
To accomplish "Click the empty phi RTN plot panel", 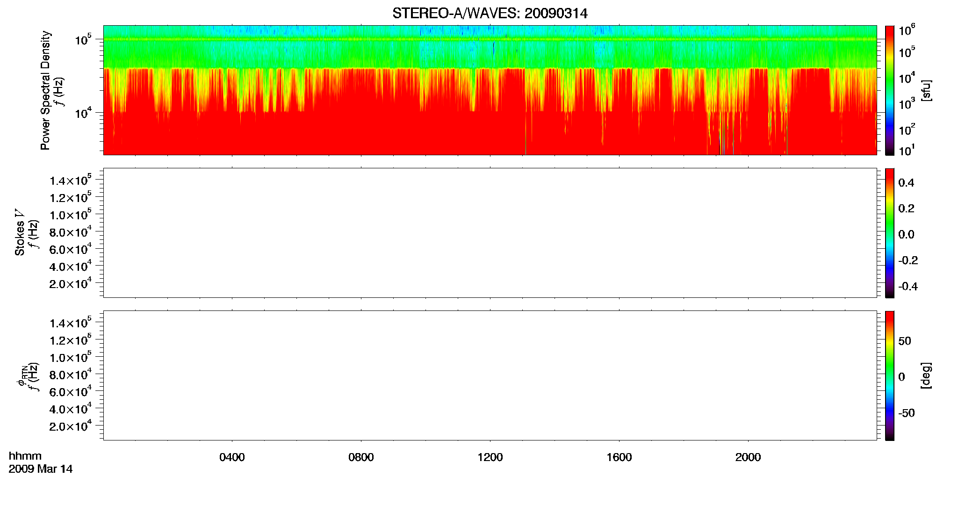I will [490, 375].
